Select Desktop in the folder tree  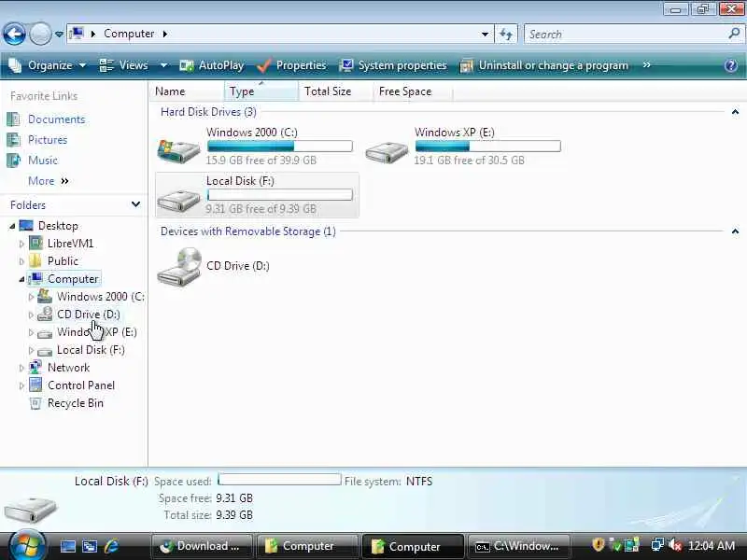pyautogui.click(x=58, y=226)
